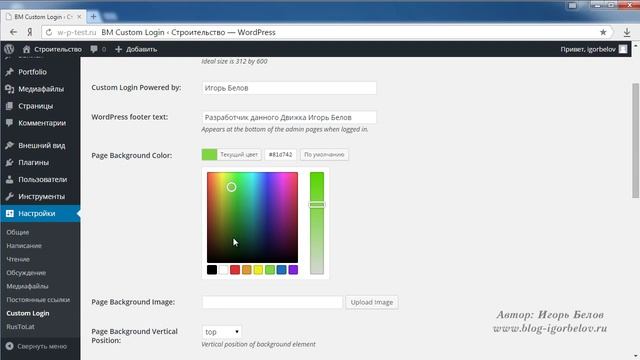Open RusToLat settings submenu
The image size is (640, 360).
tap(20, 327)
